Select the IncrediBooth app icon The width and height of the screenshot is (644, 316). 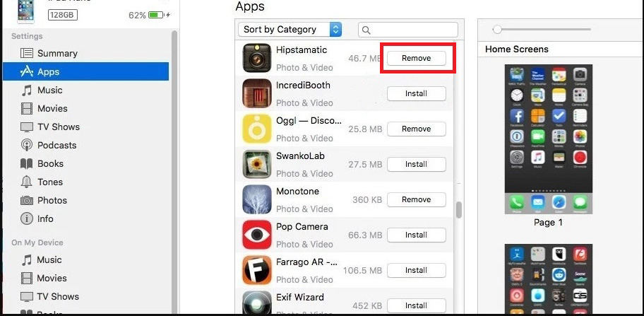click(x=257, y=93)
